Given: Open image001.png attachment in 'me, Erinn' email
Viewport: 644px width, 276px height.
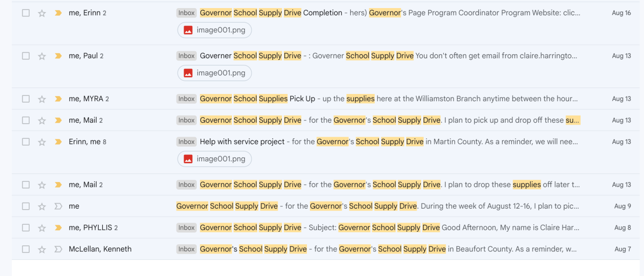Looking at the screenshot, I should point(215,30).
